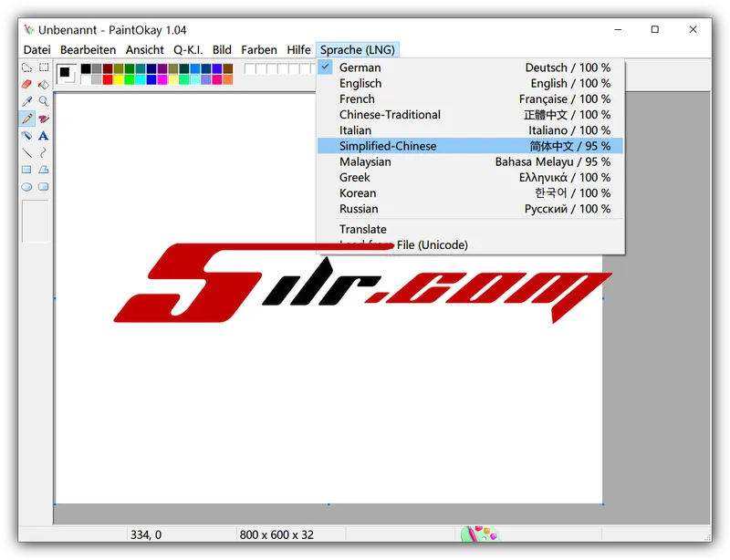Choose the Fill With Color bucket tool
This screenshot has height=560, width=730.
tap(44, 84)
